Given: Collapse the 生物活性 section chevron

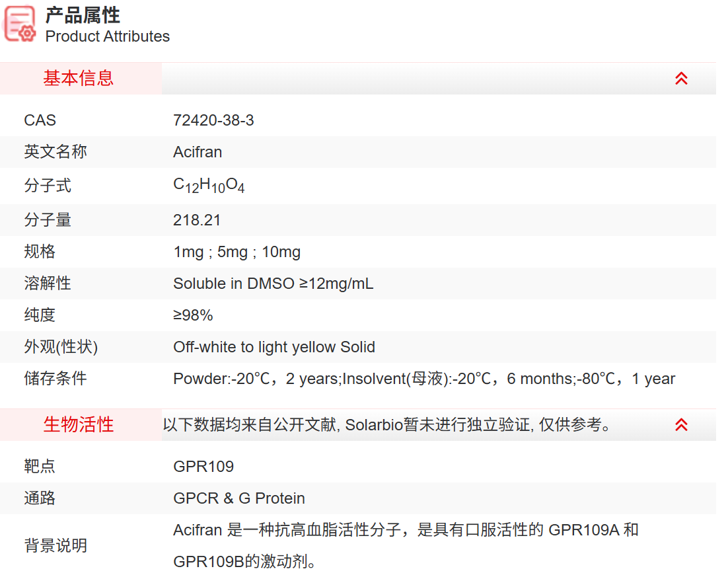Looking at the screenshot, I should 681,425.
